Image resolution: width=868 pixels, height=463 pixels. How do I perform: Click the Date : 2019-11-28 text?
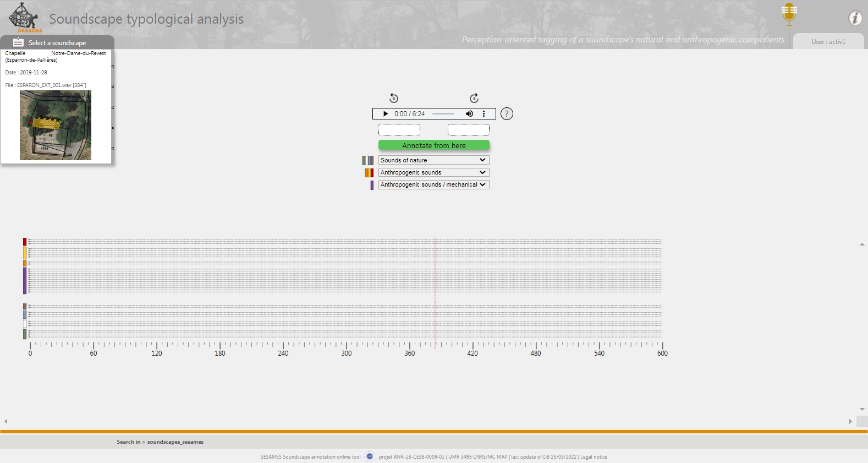(x=26, y=73)
